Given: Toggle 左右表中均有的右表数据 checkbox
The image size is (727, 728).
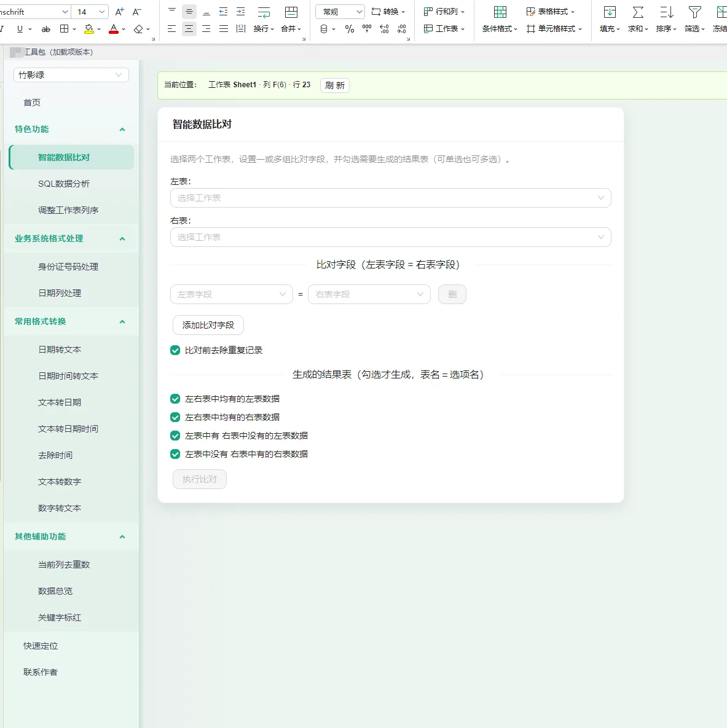Looking at the screenshot, I should (x=175, y=417).
